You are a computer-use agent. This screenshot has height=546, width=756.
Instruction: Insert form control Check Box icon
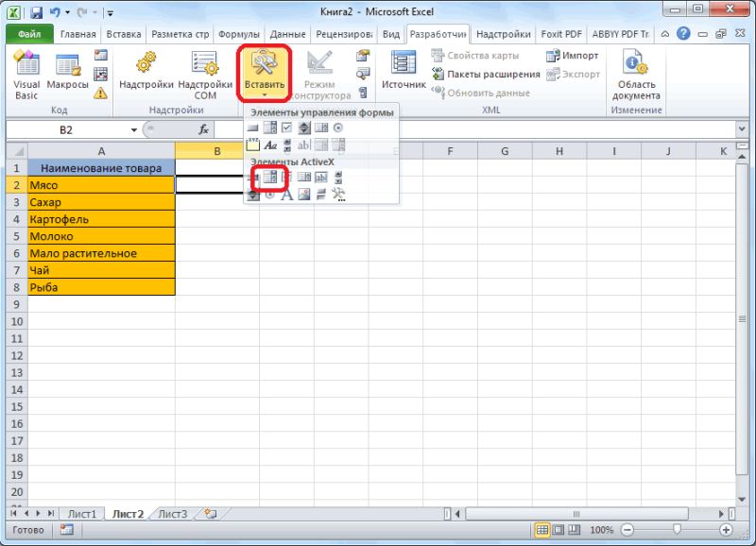click(x=287, y=128)
